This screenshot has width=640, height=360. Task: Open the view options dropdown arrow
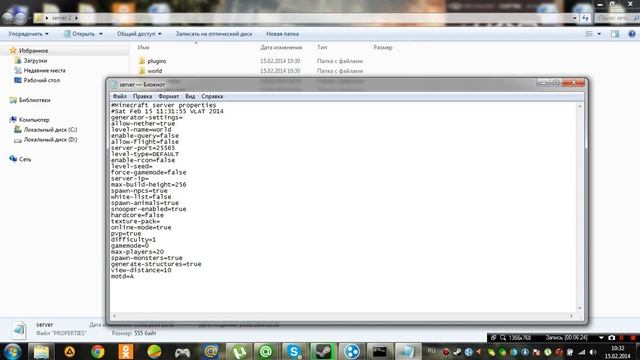[599, 34]
